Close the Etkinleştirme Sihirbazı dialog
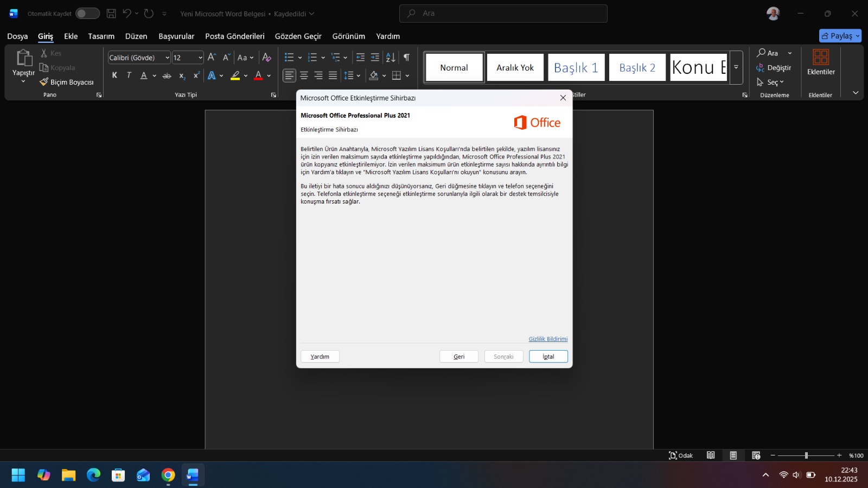Viewport: 868px width, 488px height. (x=563, y=98)
